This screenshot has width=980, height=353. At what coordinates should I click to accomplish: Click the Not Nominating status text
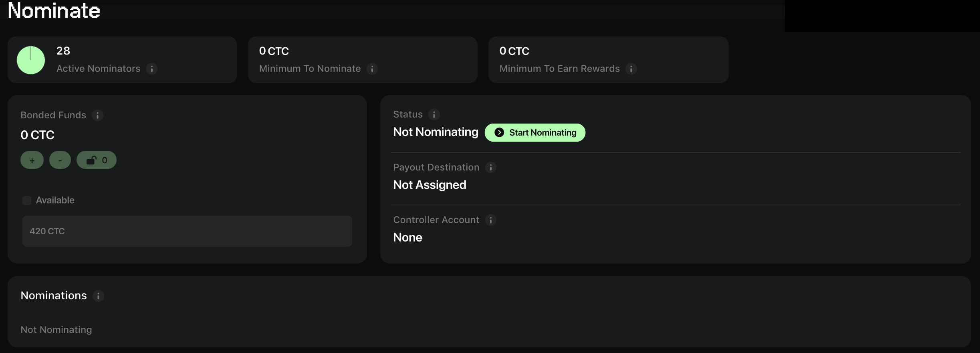(436, 132)
